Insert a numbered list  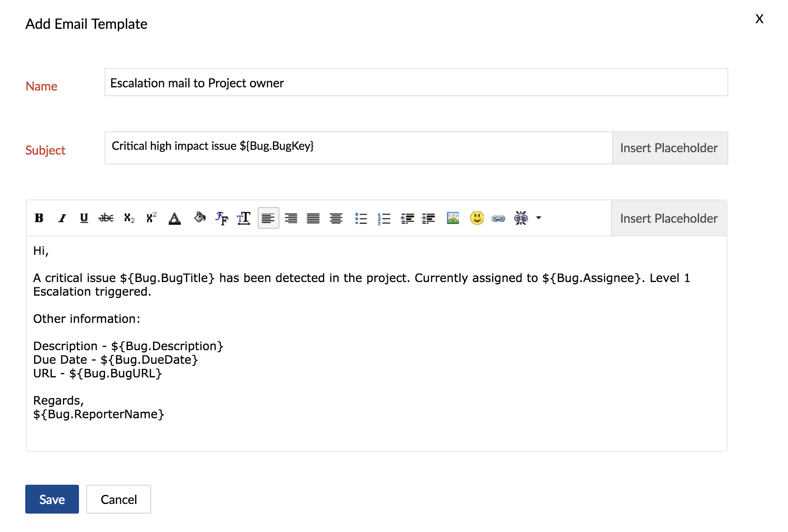[x=384, y=218]
